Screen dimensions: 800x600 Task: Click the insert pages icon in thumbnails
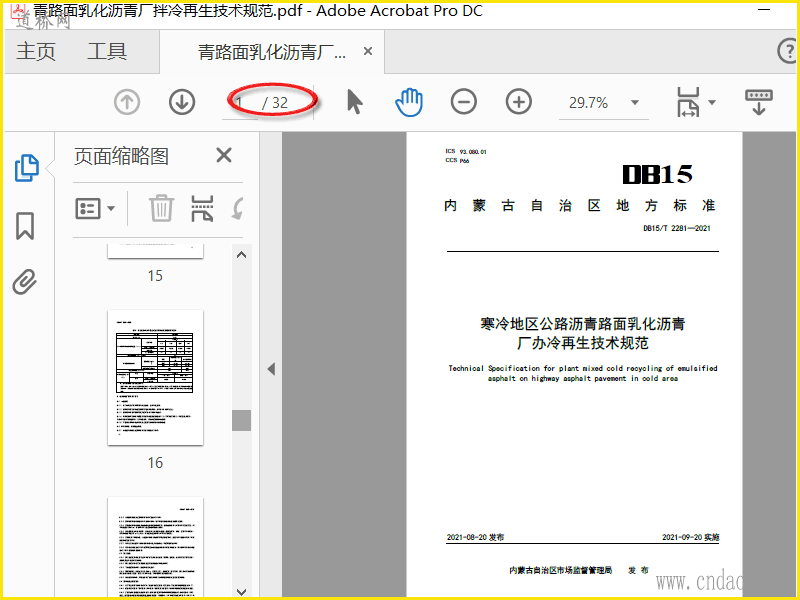click(x=202, y=208)
